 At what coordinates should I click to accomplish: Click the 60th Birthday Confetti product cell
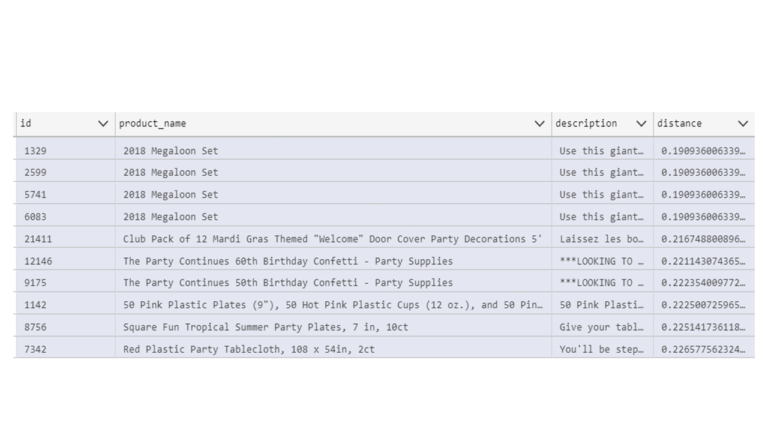point(287,261)
